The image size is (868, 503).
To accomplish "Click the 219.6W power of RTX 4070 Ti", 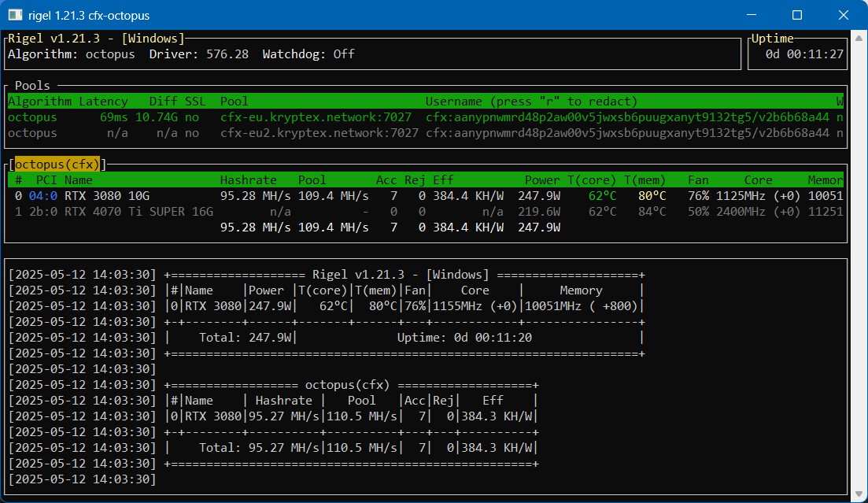I will click(539, 213).
